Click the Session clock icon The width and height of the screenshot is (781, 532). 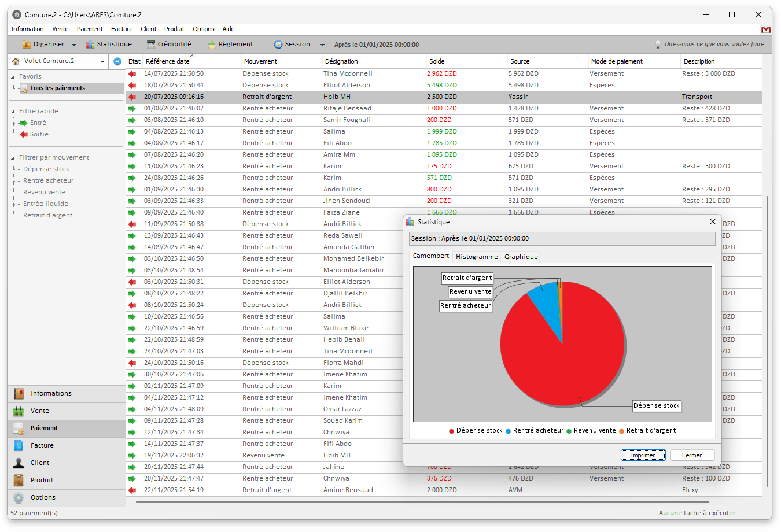[278, 45]
